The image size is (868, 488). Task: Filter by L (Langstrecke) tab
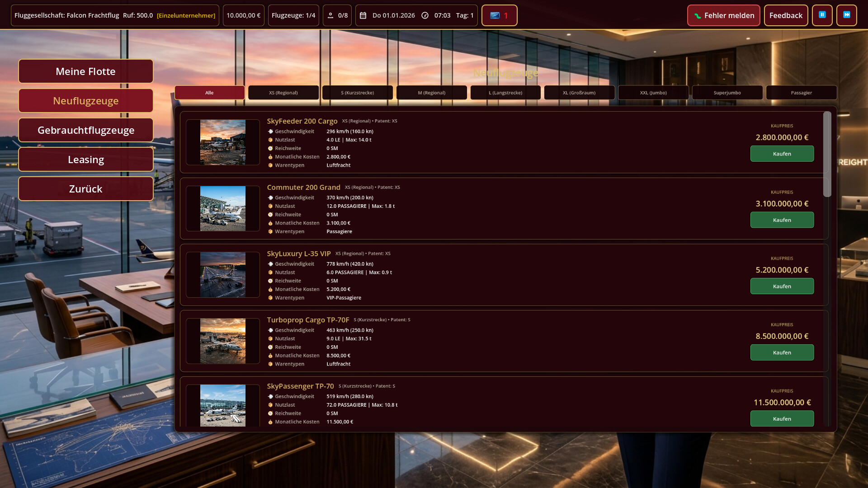505,93
